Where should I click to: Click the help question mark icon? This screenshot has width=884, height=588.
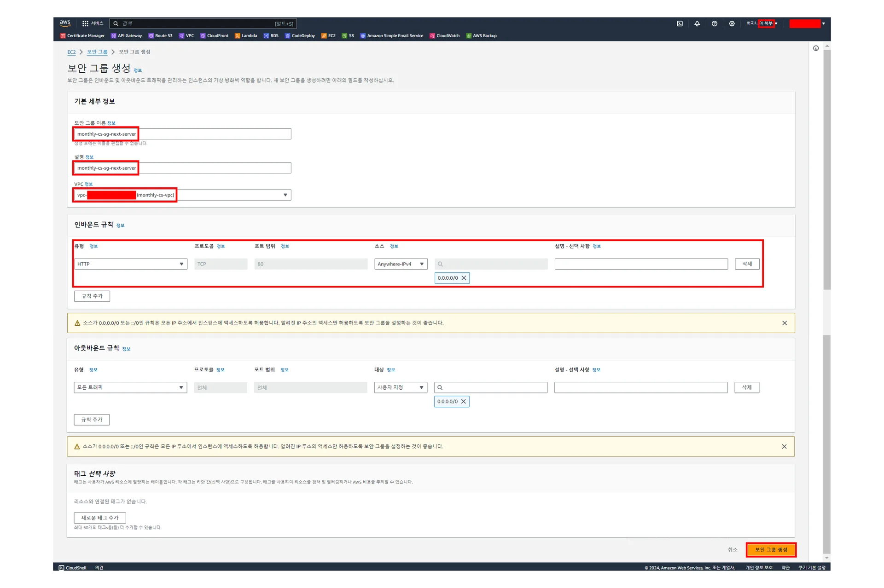click(714, 23)
